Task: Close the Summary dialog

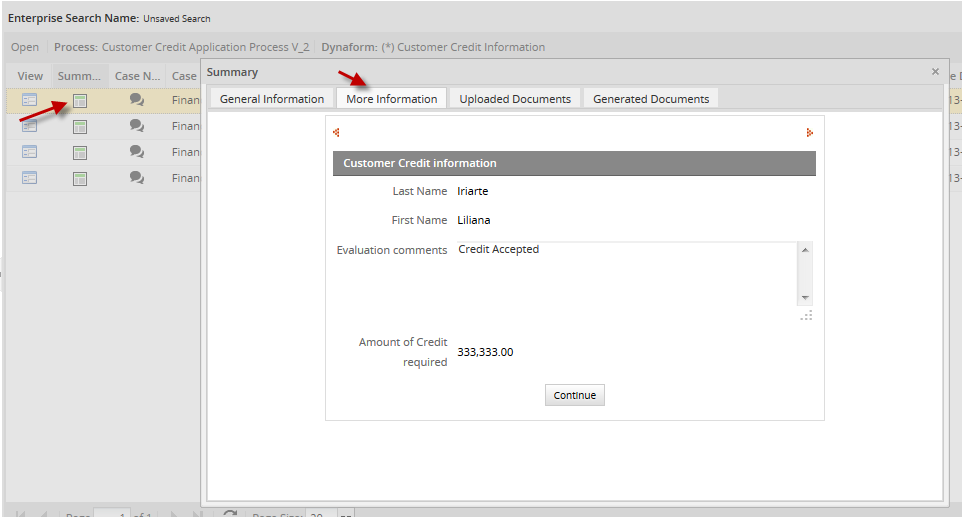Action: (935, 72)
